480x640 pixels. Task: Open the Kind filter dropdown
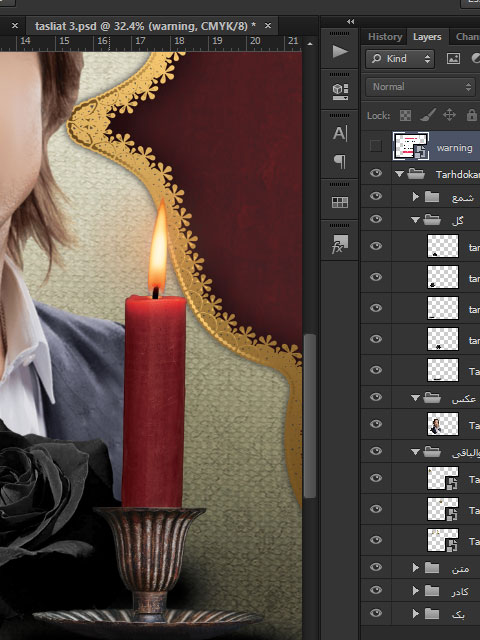(x=400, y=59)
